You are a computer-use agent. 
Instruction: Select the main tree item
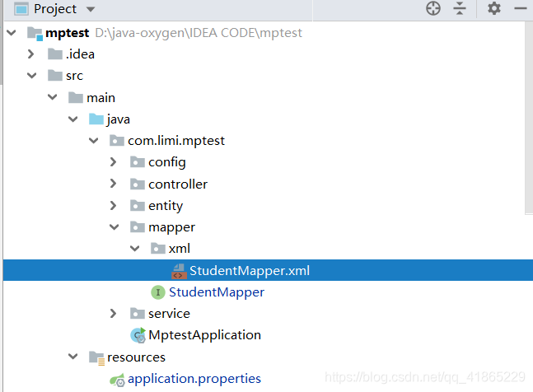(x=101, y=98)
